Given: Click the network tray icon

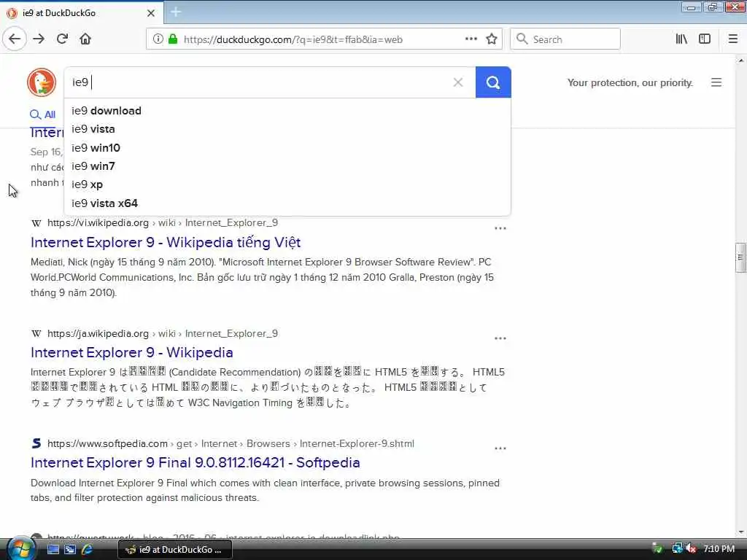Looking at the screenshot, I should click(676, 548).
